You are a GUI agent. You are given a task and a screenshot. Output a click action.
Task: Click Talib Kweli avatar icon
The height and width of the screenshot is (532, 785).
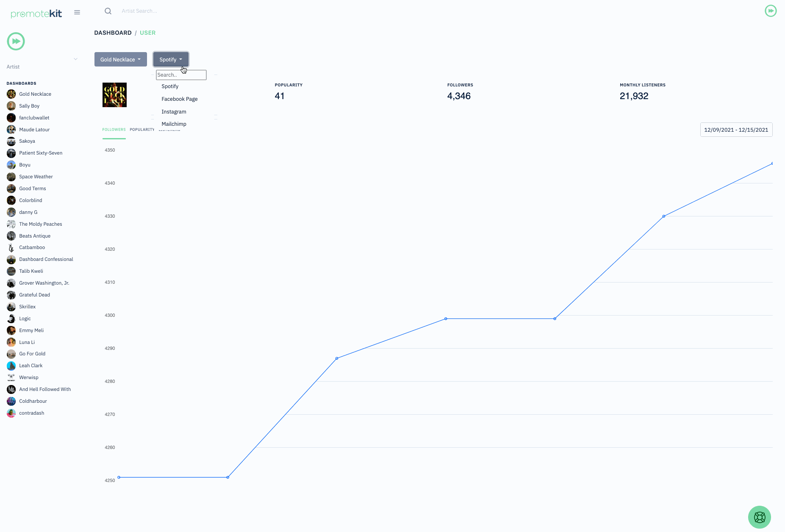pos(11,271)
